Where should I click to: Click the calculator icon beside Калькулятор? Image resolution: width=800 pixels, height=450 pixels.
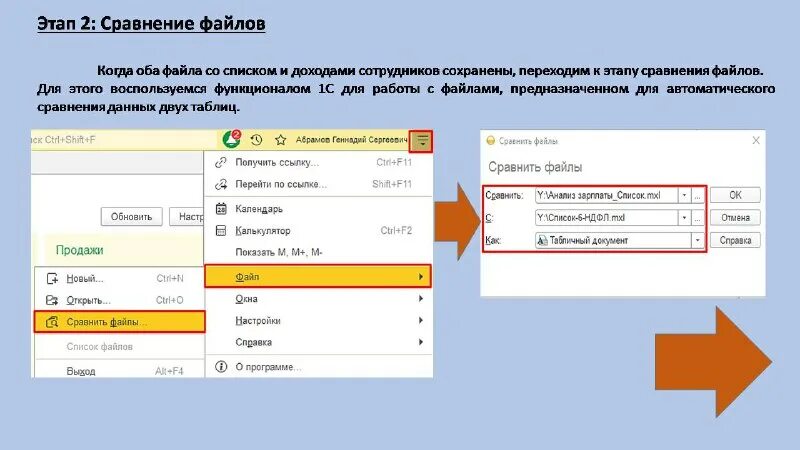221,231
